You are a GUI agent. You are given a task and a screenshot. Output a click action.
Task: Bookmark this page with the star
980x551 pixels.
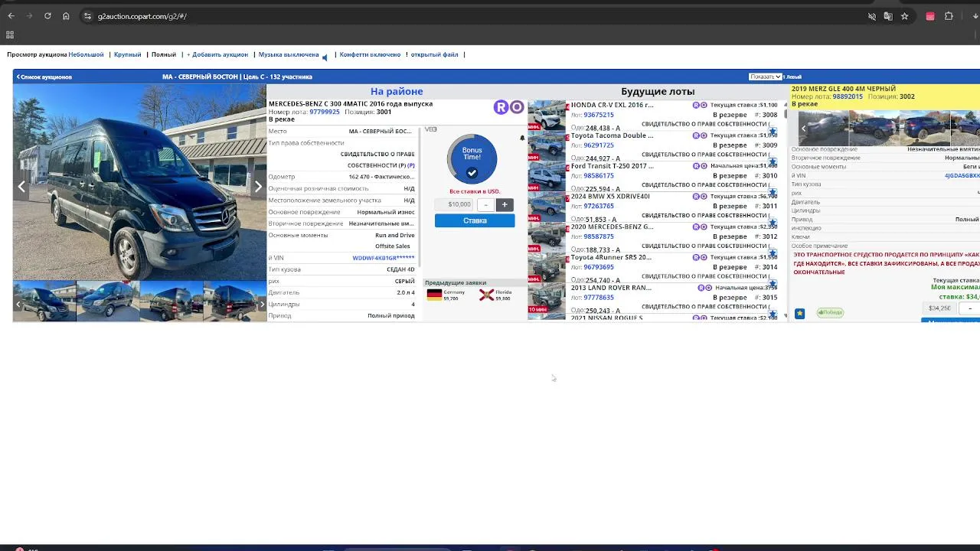[904, 16]
